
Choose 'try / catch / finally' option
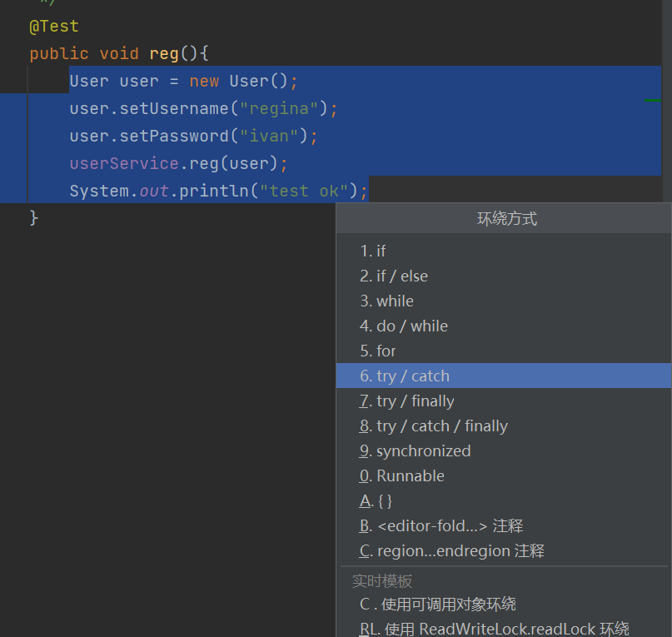coord(434,425)
